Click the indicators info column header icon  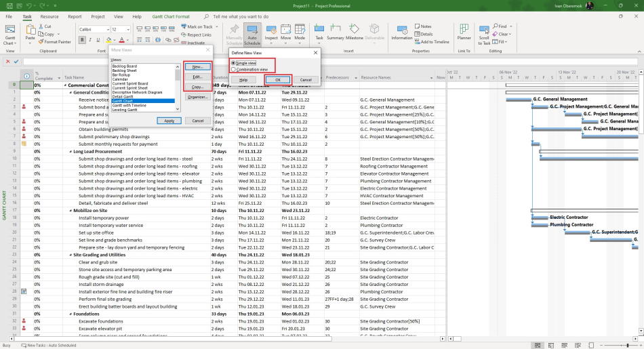[26, 77]
